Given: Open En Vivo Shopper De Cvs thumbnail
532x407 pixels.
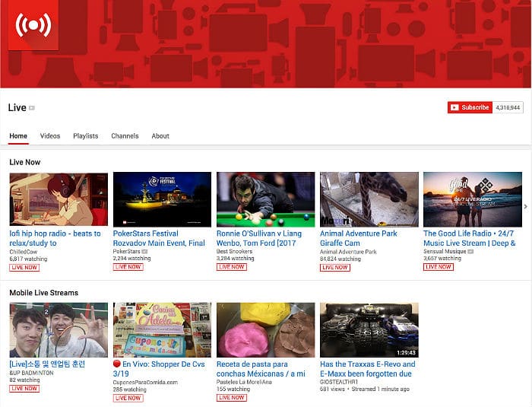Looking at the screenshot, I should [162, 330].
